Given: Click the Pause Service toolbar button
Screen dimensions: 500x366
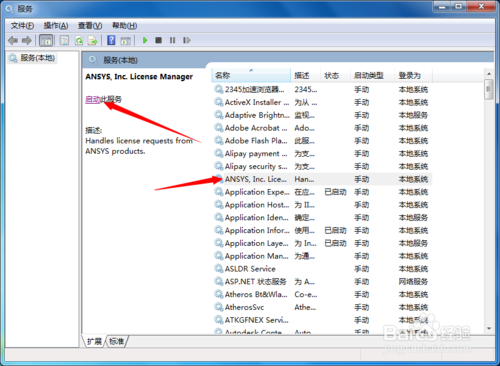Looking at the screenshot, I should click(x=172, y=40).
